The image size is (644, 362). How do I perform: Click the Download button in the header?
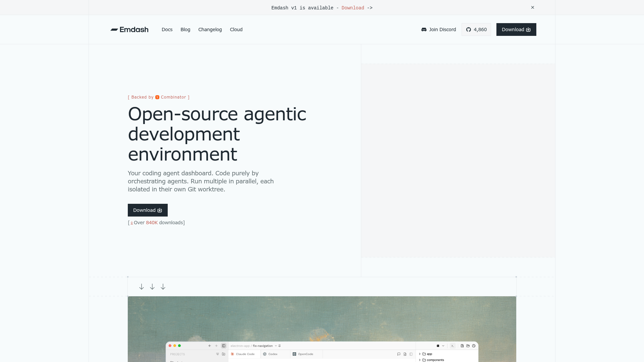click(516, 29)
